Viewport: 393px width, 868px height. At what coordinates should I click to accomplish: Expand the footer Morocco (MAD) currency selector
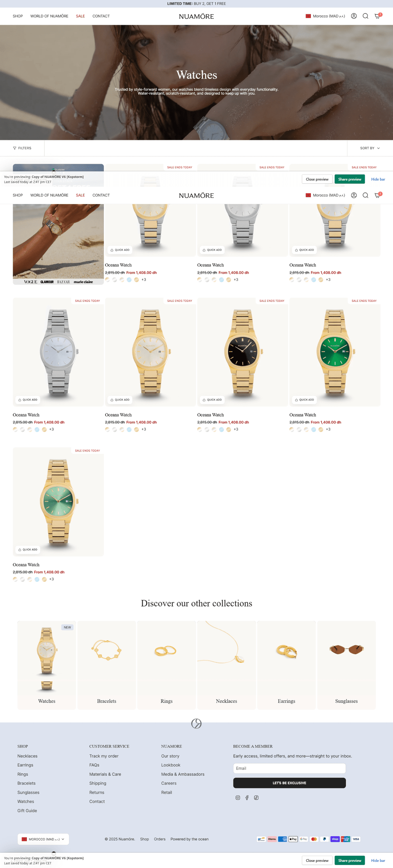[x=43, y=839]
